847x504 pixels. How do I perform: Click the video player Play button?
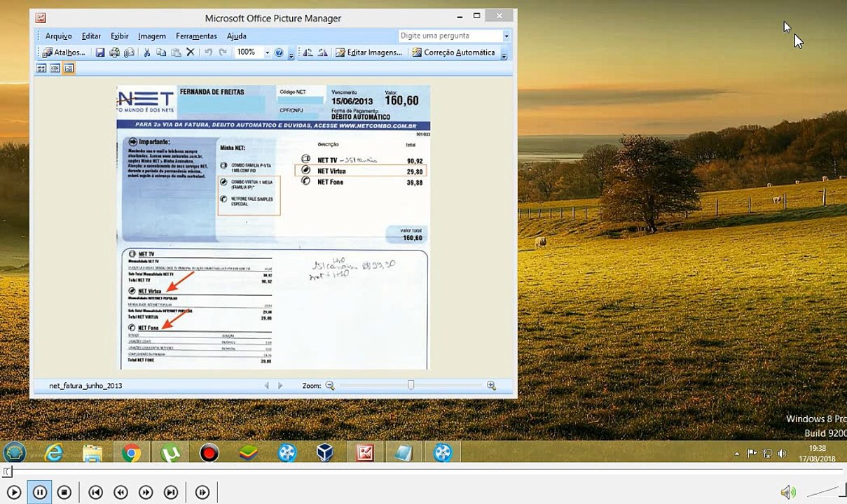tap(14, 493)
